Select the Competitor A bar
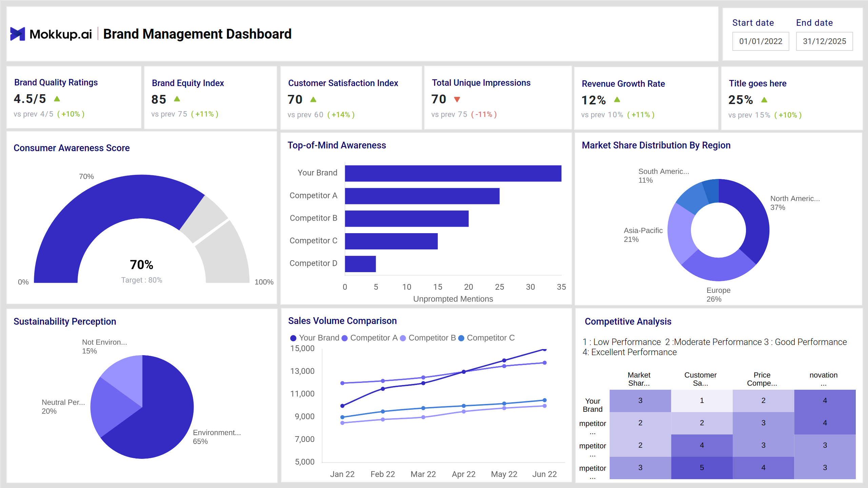 (x=422, y=196)
